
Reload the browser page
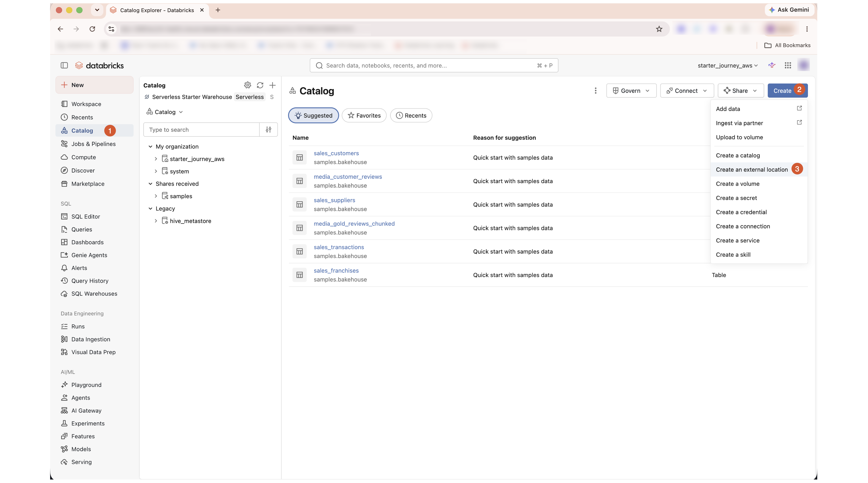[x=92, y=29]
